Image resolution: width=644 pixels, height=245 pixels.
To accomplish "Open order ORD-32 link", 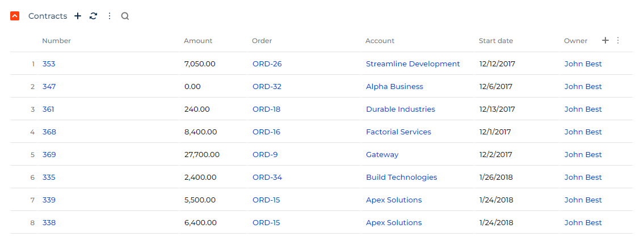I will click(x=267, y=87).
